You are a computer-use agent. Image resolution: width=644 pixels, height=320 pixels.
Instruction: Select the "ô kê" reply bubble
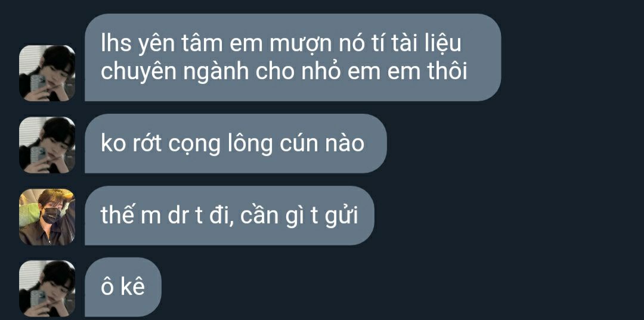click(123, 287)
